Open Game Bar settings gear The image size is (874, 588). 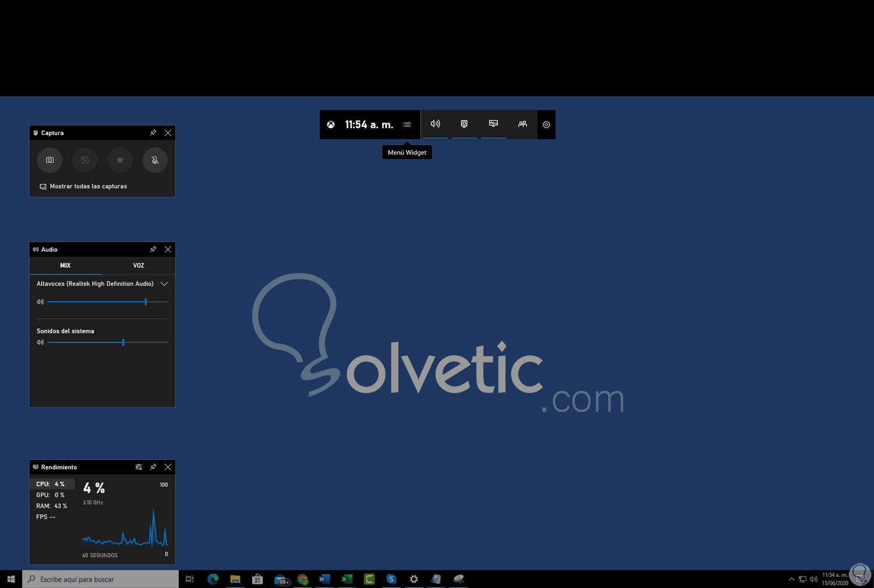click(x=546, y=125)
